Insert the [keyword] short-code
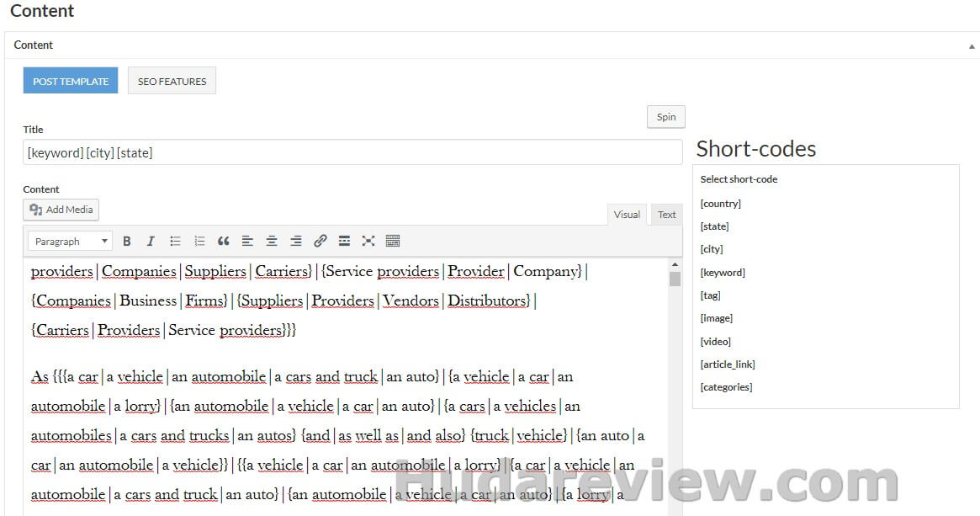The width and height of the screenshot is (980, 516). [723, 272]
